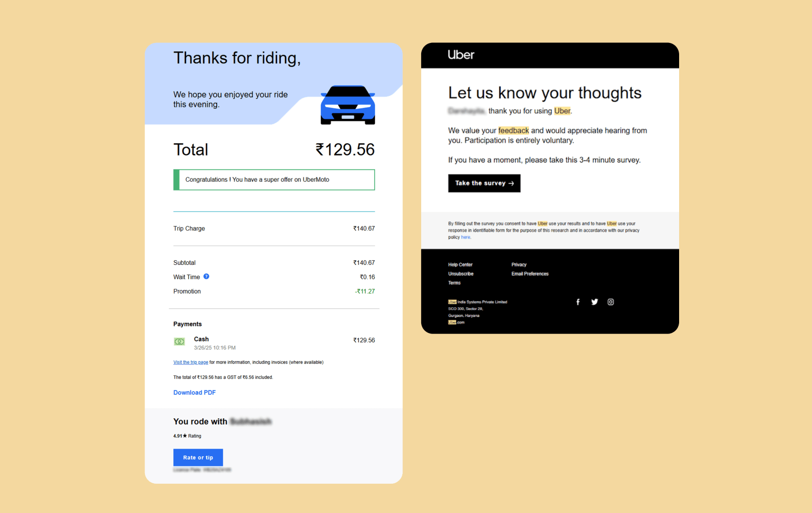Open Uber's Twitter page icon
The image size is (812, 513).
pyautogui.click(x=594, y=302)
